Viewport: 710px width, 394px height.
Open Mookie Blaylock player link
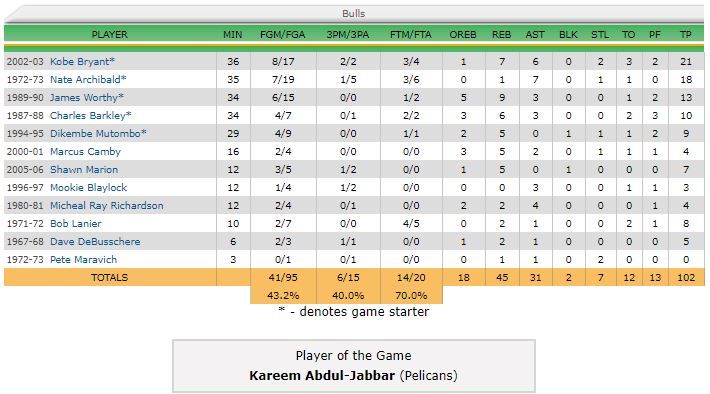pos(88,187)
